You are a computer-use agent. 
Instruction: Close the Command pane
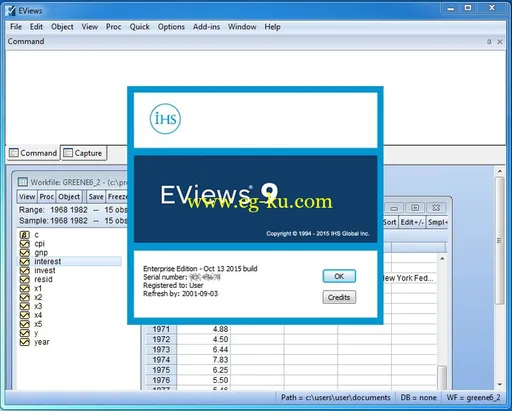[500, 42]
